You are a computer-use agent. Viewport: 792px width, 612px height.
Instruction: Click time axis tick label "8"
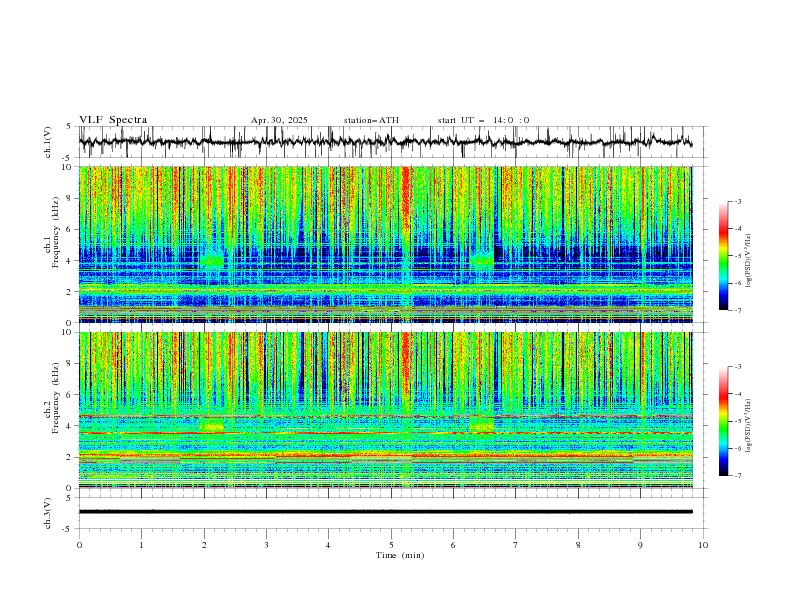(x=578, y=545)
